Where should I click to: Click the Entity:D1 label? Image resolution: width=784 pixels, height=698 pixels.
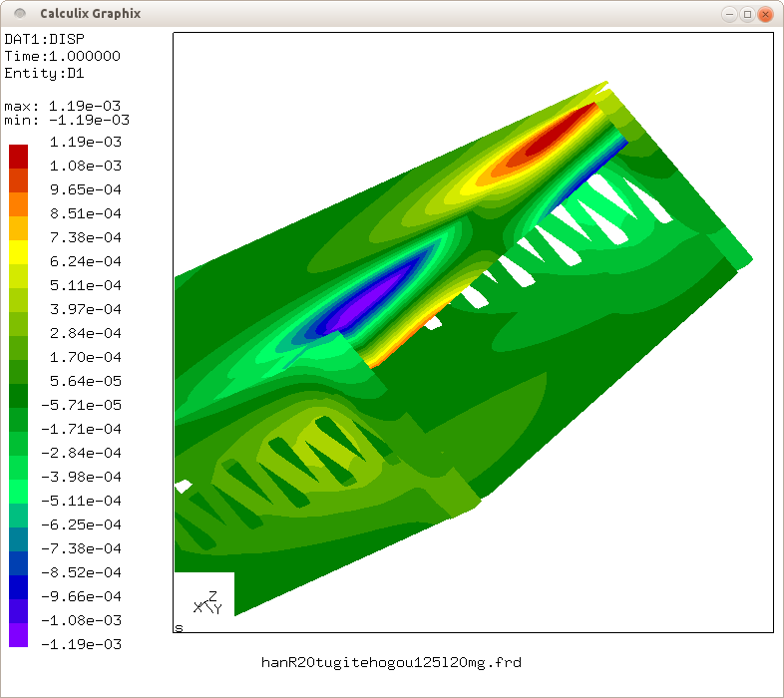pos(45,74)
